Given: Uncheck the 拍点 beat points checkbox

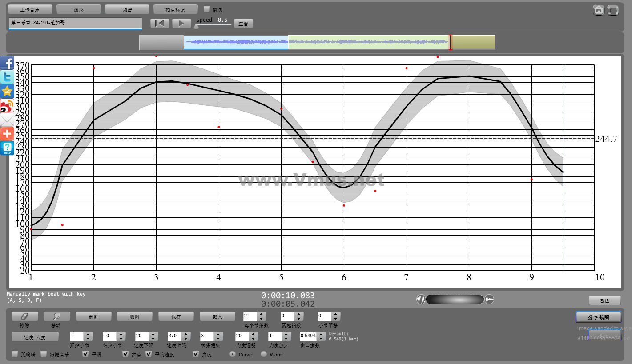Looking at the screenshot, I should [125, 354].
